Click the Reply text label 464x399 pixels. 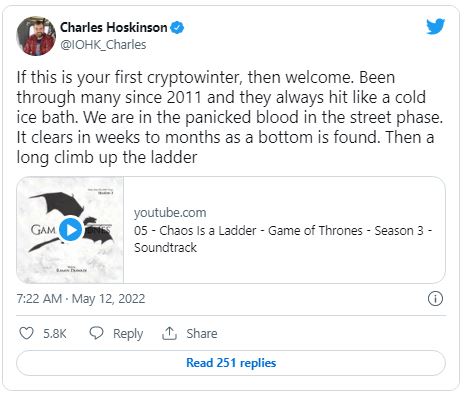128,334
